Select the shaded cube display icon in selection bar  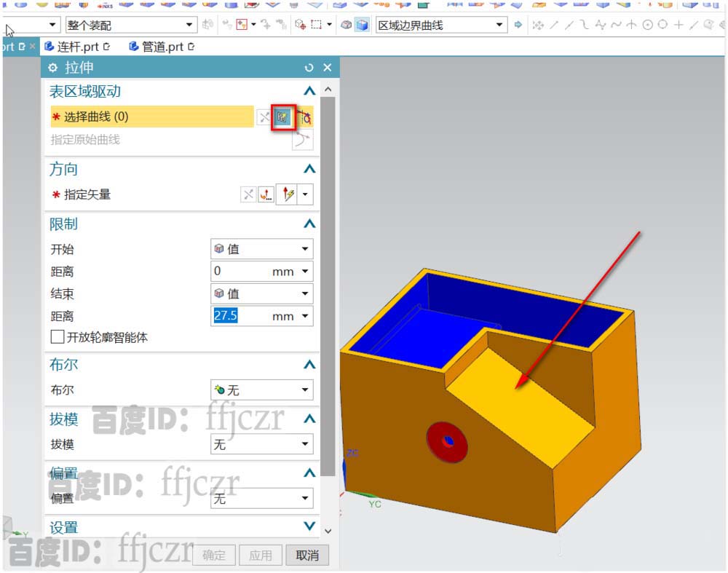[x=362, y=25]
